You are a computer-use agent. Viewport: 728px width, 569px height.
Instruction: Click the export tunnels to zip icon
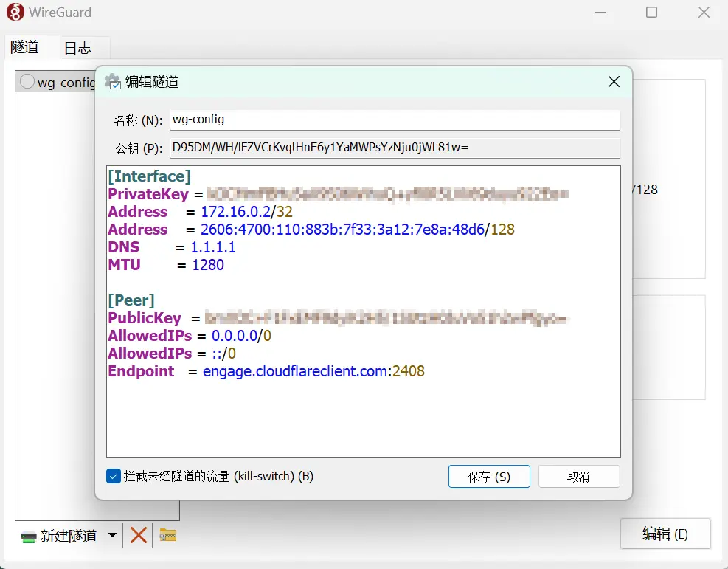(x=167, y=535)
